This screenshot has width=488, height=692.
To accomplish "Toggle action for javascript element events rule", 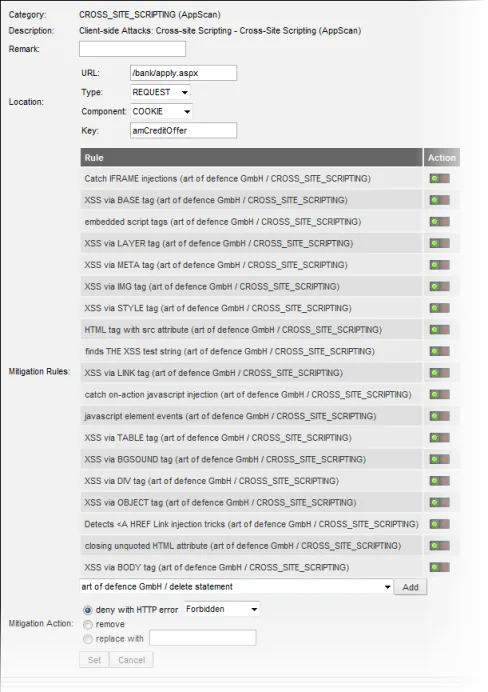I will [x=440, y=416].
